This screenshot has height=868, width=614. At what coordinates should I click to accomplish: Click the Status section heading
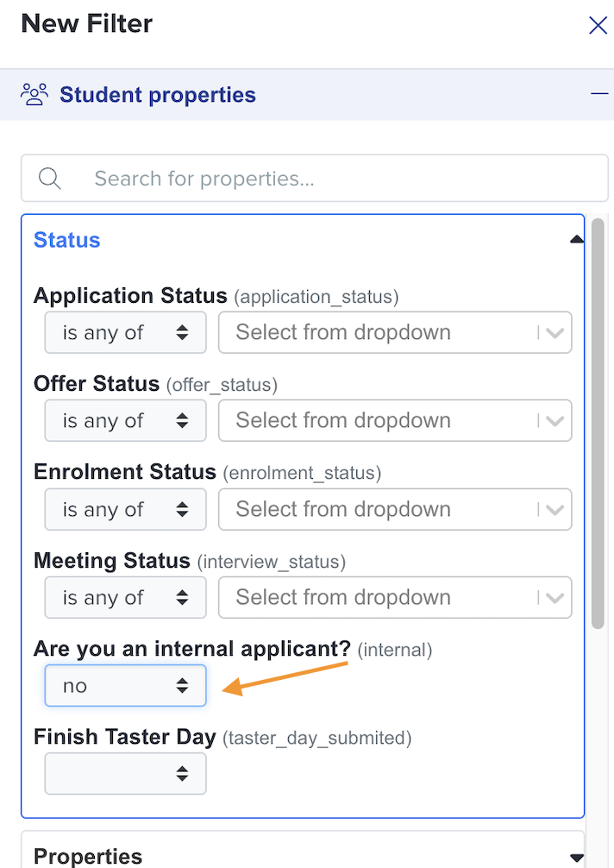coord(67,240)
